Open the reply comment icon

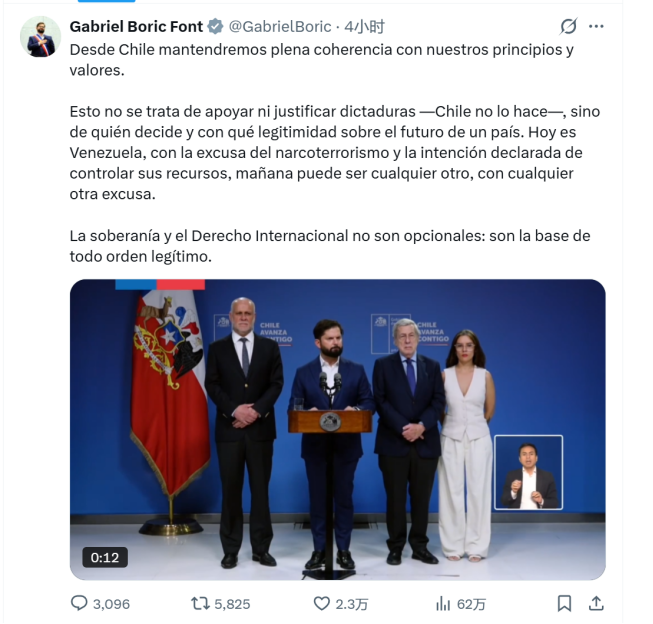click(79, 603)
